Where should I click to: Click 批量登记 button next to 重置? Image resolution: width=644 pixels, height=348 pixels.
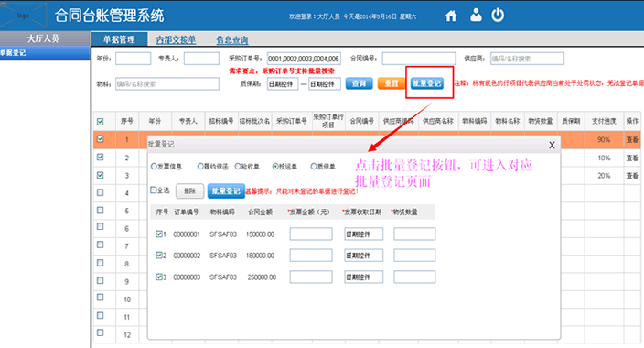(x=427, y=83)
